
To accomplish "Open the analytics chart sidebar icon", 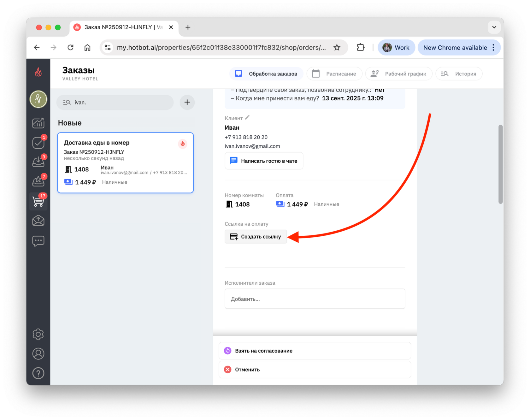I will [x=38, y=123].
